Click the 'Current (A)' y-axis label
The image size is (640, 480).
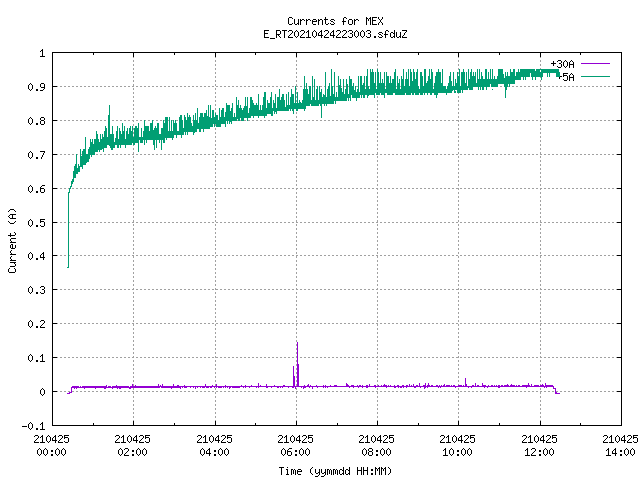[x=12, y=240]
